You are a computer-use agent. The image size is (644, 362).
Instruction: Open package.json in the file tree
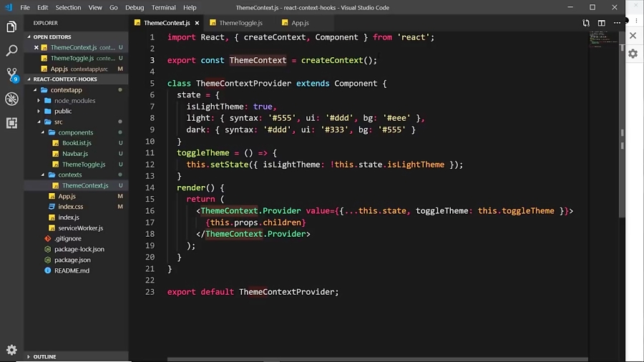point(72,260)
